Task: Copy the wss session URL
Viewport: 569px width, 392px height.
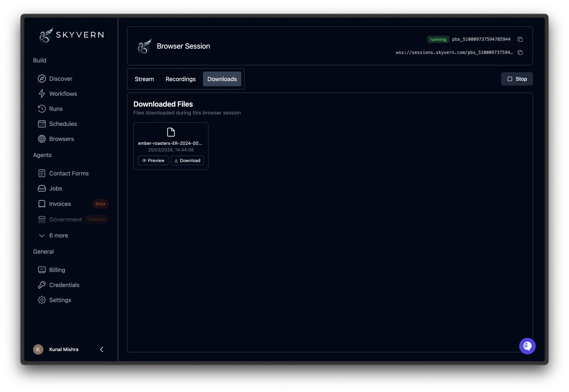Action: (520, 52)
